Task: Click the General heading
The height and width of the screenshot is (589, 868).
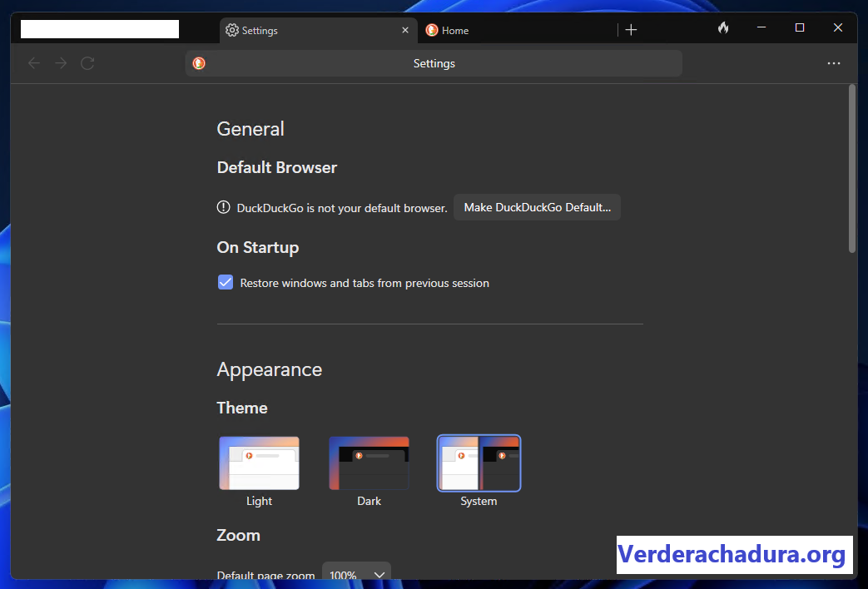Action: coord(250,129)
